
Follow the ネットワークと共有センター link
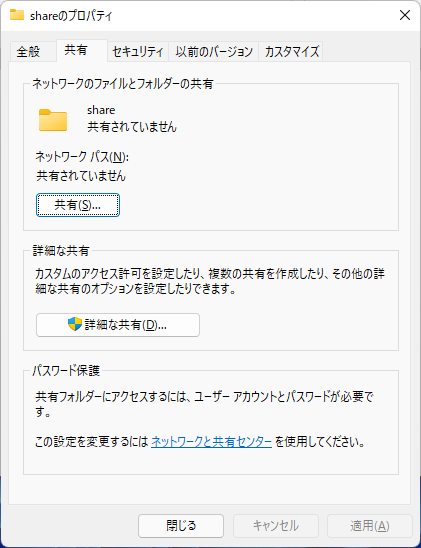point(211,442)
